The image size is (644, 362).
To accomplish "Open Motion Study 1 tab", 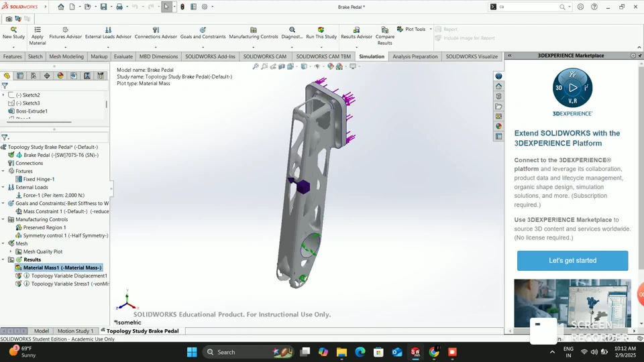I will [75, 330].
